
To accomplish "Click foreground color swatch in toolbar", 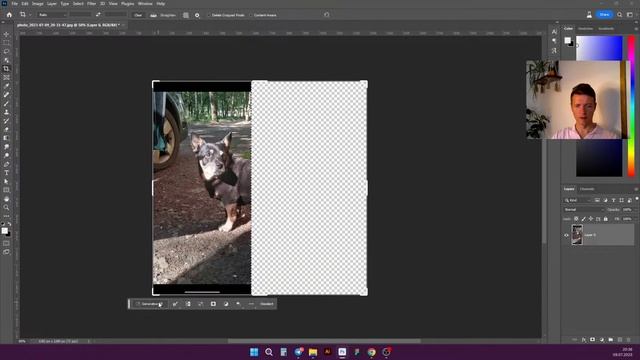I will (4, 231).
